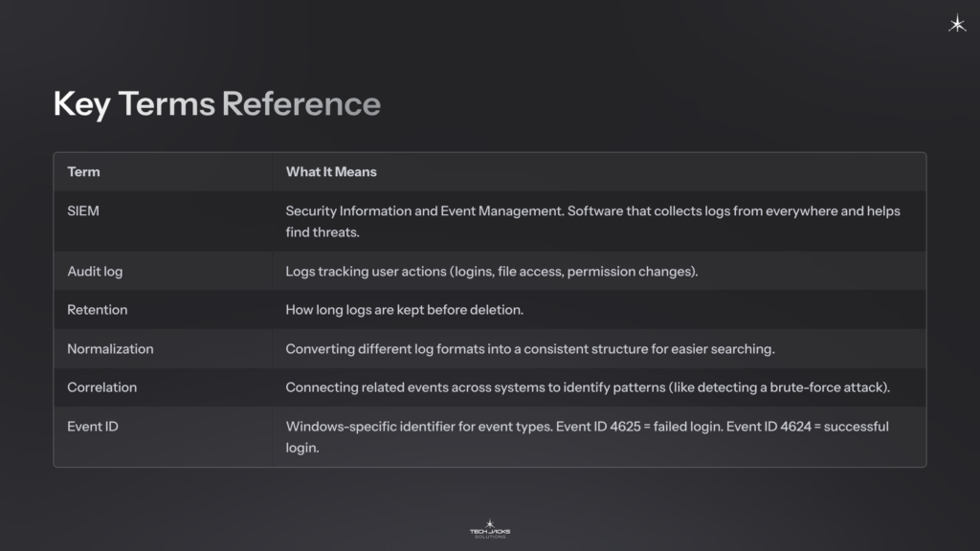
Task: Click the 'Reference' portion of the title
Action: point(300,103)
